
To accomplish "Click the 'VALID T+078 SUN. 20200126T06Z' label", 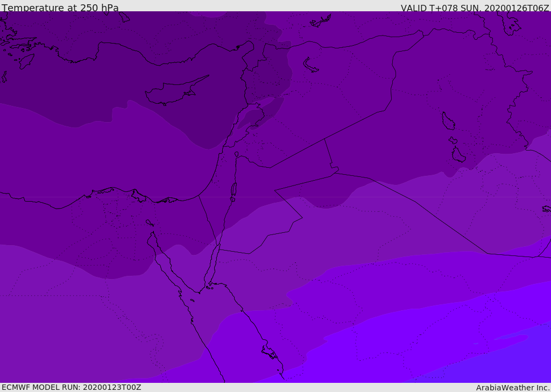I will 475,8.
